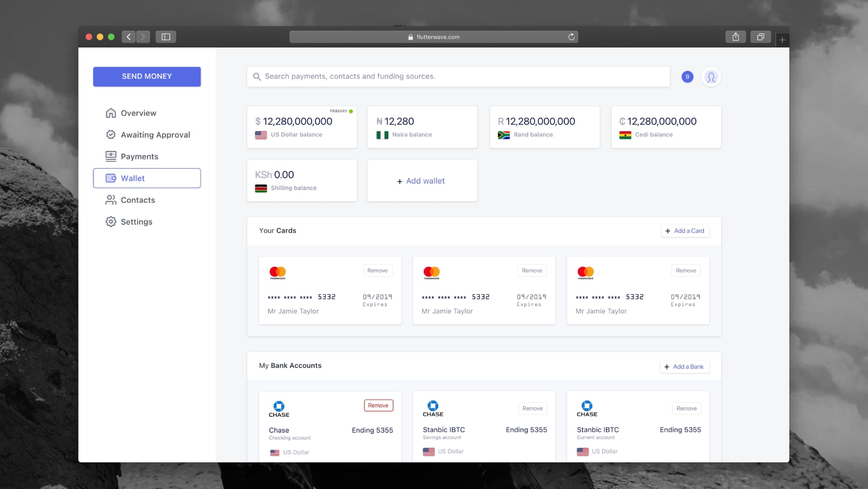Click Add a Bank button
The width and height of the screenshot is (868, 489).
point(684,367)
